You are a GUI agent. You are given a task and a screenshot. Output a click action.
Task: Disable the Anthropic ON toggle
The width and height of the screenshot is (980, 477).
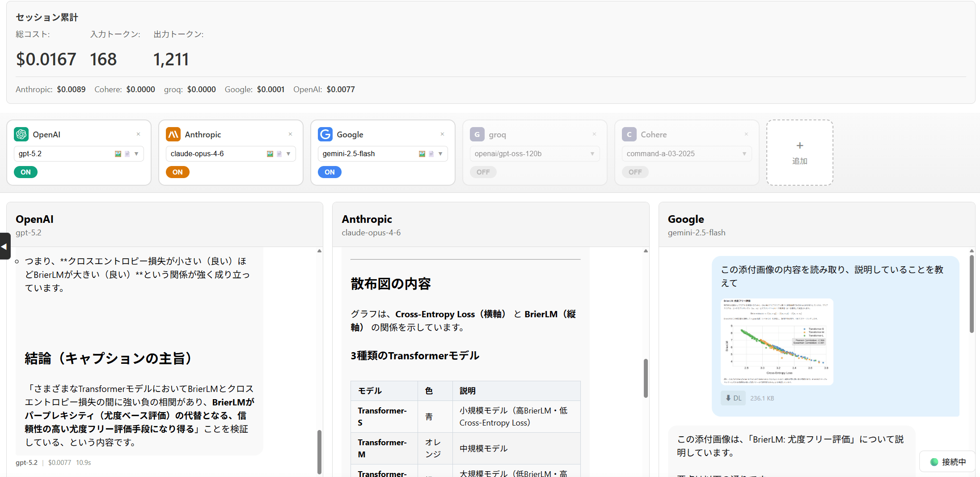coord(177,172)
